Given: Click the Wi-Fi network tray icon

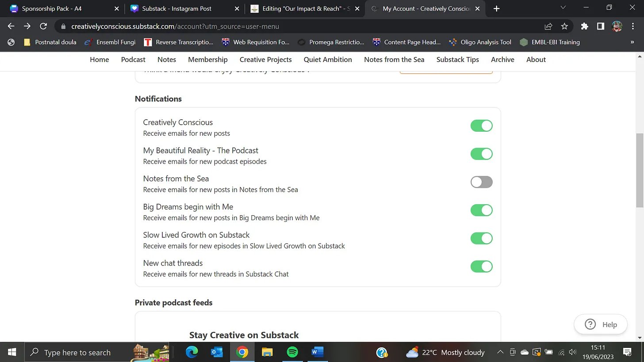Looking at the screenshot, I should click(562, 352).
